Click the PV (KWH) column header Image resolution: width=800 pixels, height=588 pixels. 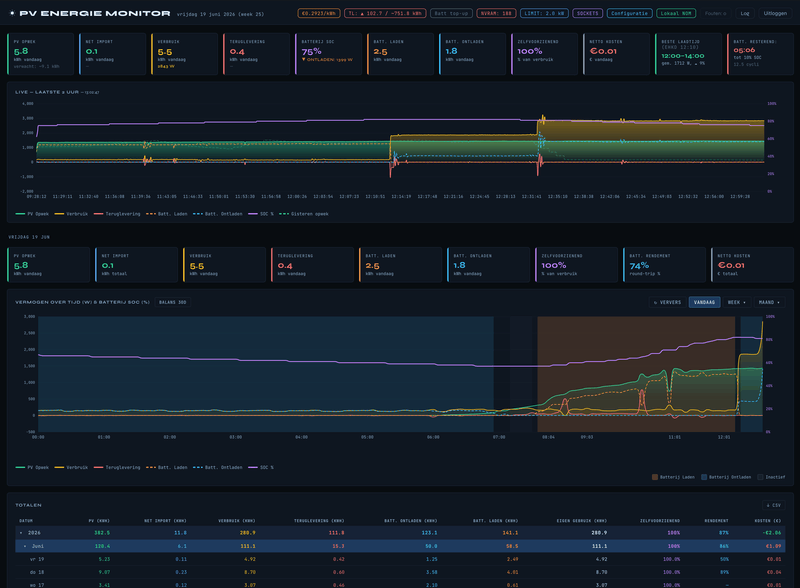point(99,521)
